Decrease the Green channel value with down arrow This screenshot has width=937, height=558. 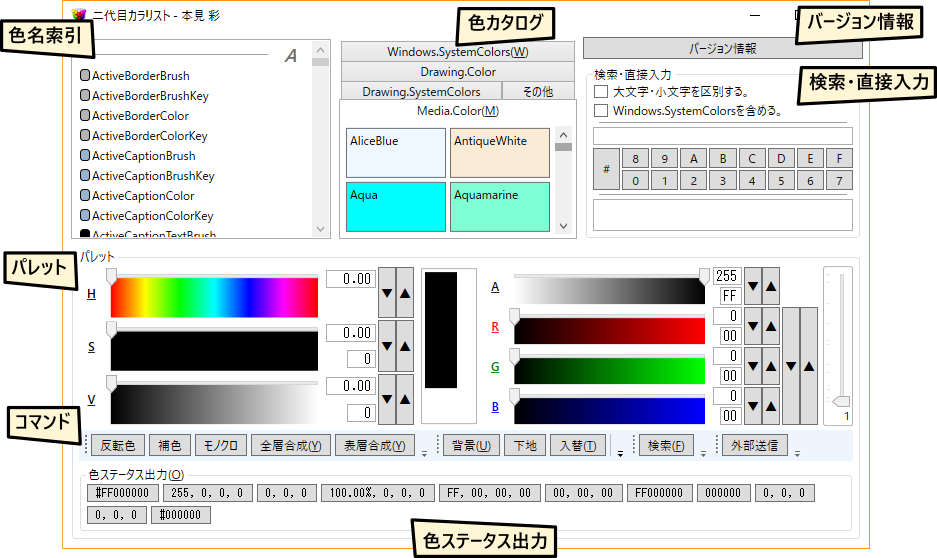[753, 366]
